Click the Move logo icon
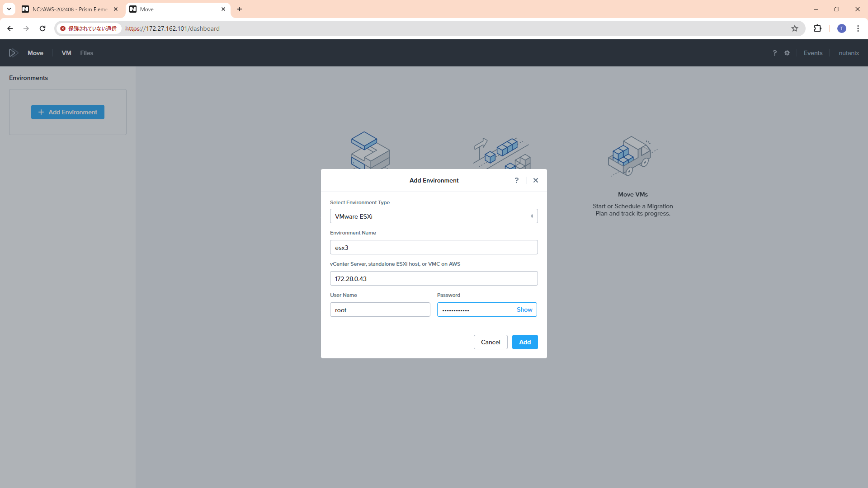Image resolution: width=868 pixels, height=488 pixels. pos(14,53)
